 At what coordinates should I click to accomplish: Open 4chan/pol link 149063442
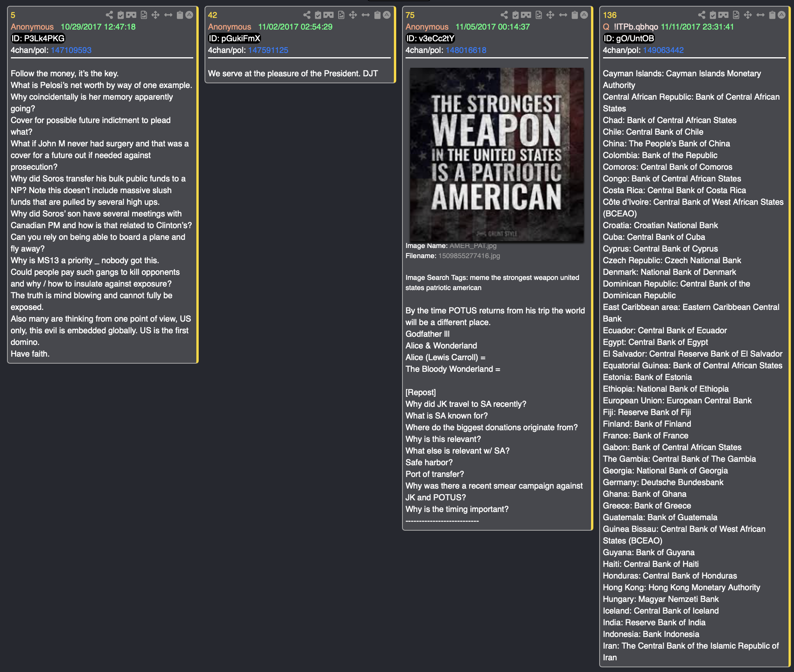tap(663, 50)
